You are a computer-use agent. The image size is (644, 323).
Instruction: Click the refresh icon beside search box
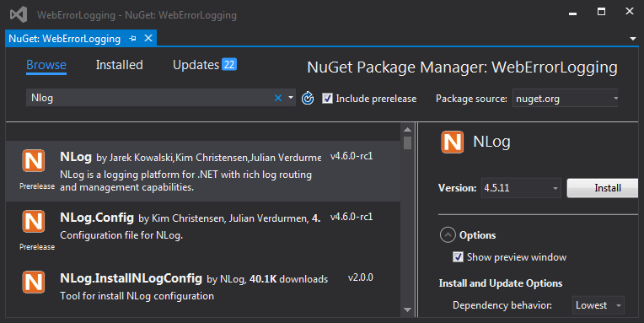(x=308, y=98)
